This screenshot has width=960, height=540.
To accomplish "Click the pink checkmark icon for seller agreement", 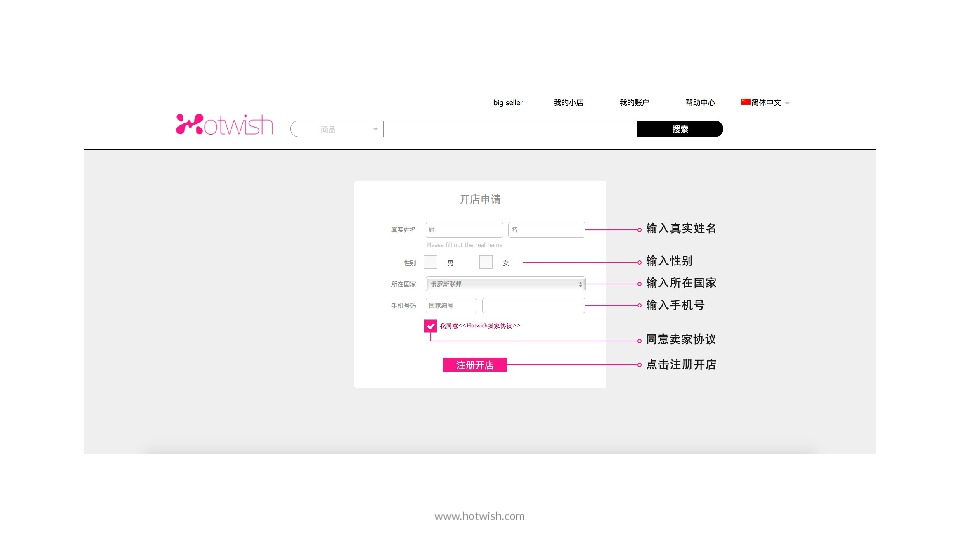I will coord(430,326).
